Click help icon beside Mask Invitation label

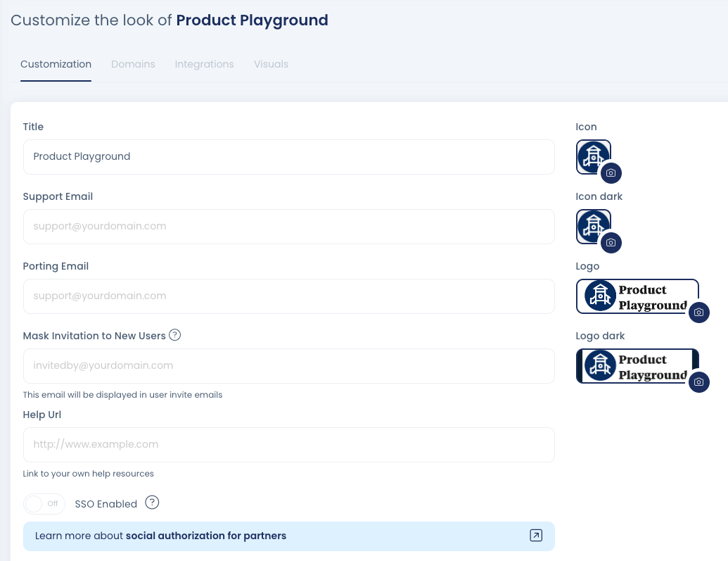(x=175, y=335)
